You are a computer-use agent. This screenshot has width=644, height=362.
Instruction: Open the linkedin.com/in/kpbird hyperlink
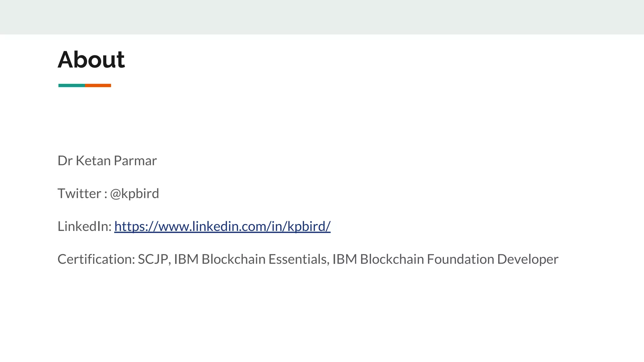pos(222,226)
